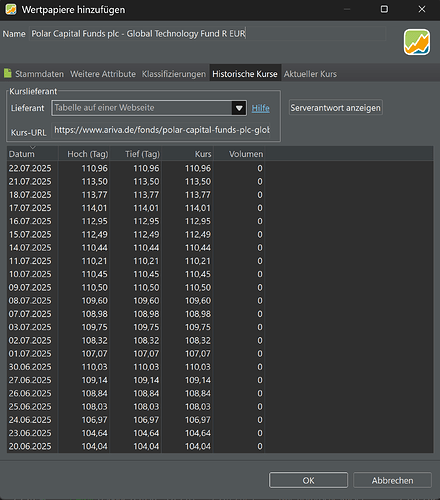
Task: Click Serverantwort anzeigen button
Action: (335, 108)
